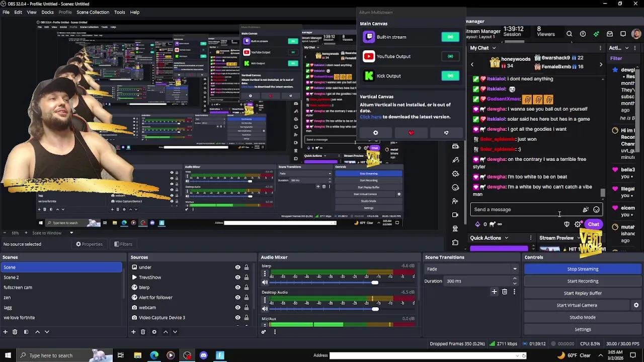Image resolution: width=644 pixels, height=362 pixels.
Task: Click purple Chat send button
Action: (x=594, y=224)
